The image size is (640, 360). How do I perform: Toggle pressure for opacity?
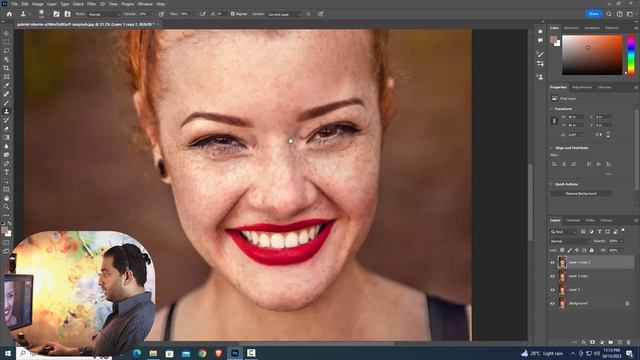click(162, 14)
